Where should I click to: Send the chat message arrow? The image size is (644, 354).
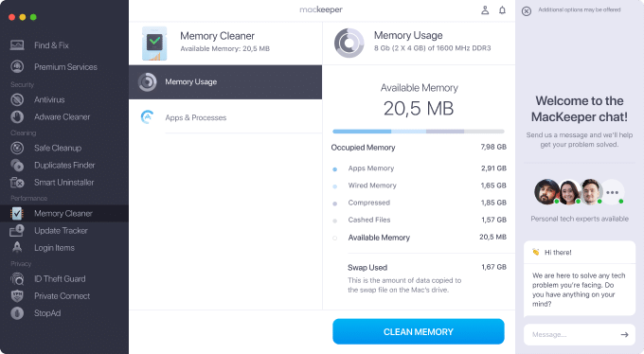624,335
